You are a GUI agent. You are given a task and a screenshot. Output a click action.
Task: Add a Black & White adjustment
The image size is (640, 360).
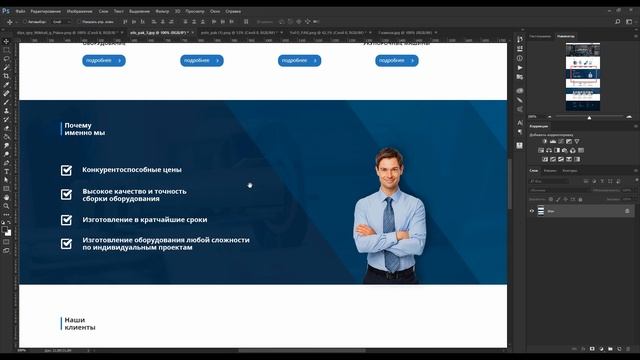coord(557,150)
